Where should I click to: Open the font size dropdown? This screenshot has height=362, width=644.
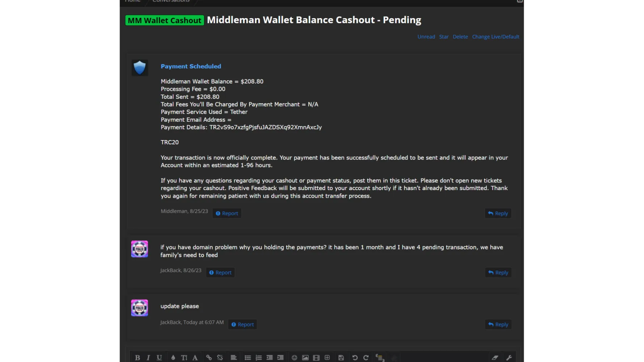(184, 358)
